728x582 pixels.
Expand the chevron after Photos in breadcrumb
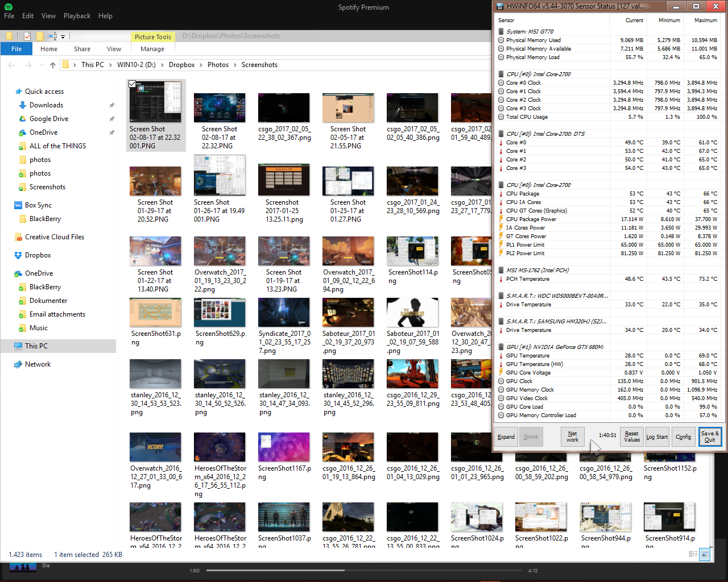[x=235, y=65]
